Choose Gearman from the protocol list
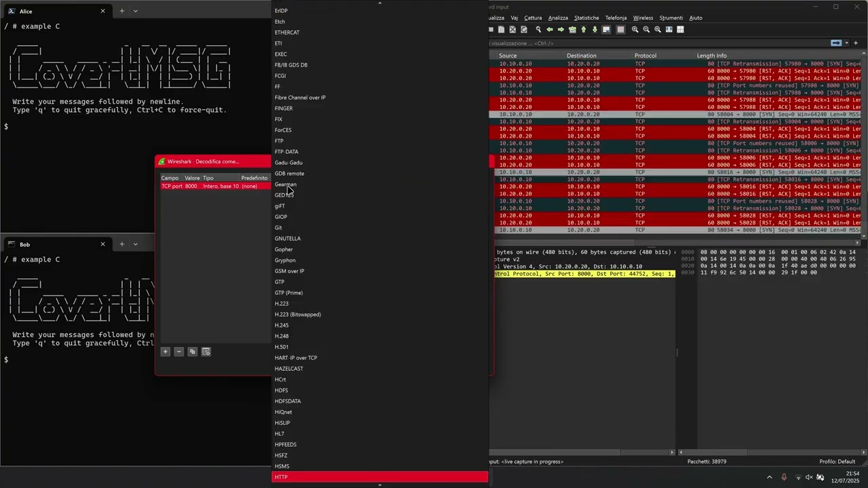This screenshot has width=868, height=488. point(380,184)
